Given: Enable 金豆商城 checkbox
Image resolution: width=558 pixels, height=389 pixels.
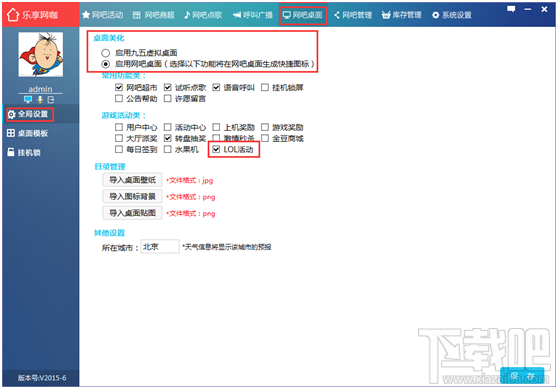Looking at the screenshot, I should coord(265,138).
